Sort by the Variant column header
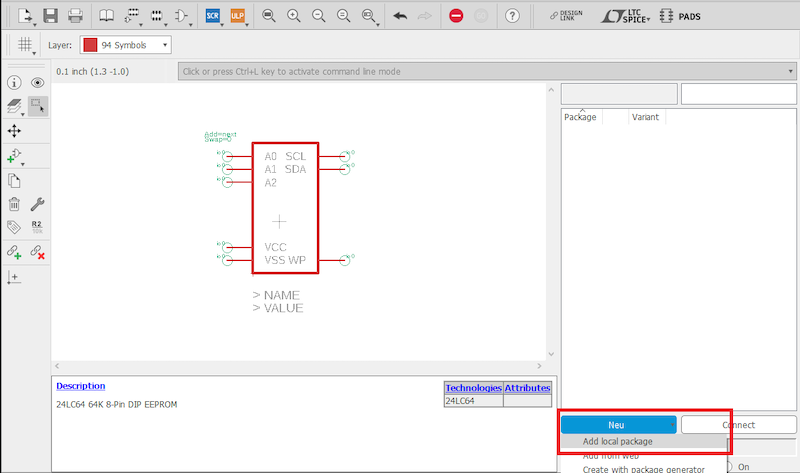The width and height of the screenshot is (800, 473). pyautogui.click(x=645, y=117)
